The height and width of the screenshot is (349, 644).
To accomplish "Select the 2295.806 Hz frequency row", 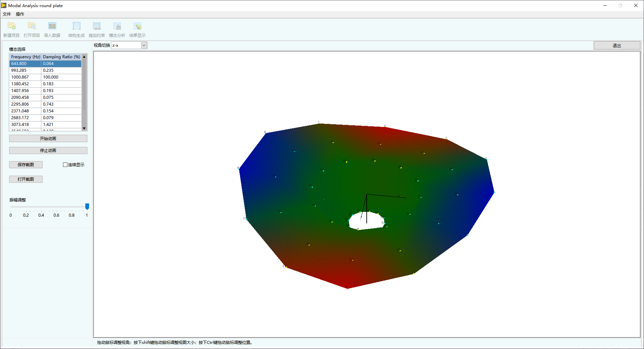I will tap(45, 104).
